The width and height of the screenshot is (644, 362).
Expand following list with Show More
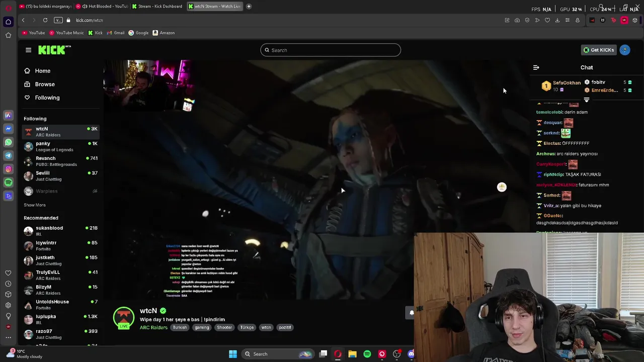(35, 205)
